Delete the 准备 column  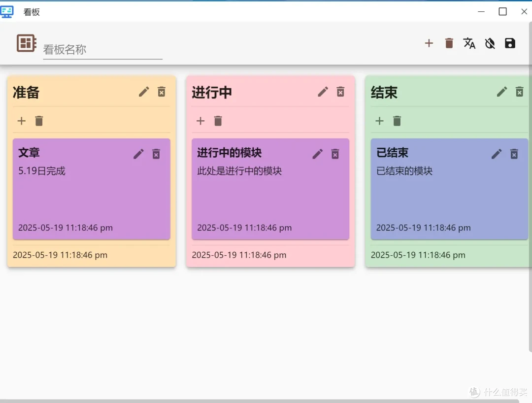[x=162, y=92]
